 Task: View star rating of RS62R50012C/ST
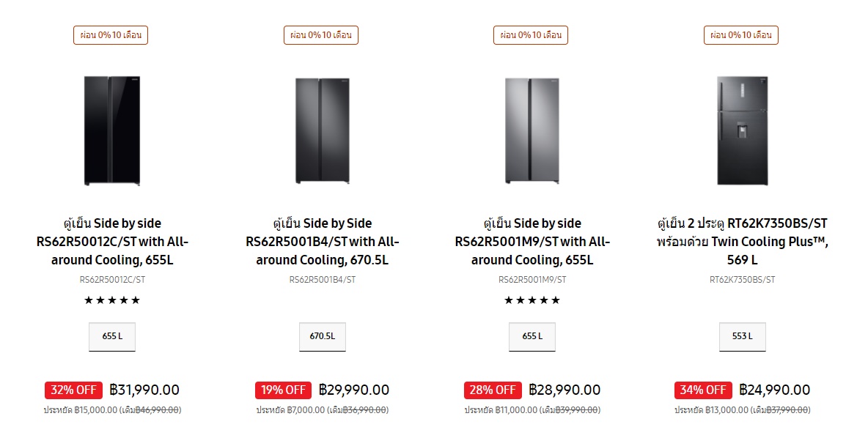coord(112,300)
